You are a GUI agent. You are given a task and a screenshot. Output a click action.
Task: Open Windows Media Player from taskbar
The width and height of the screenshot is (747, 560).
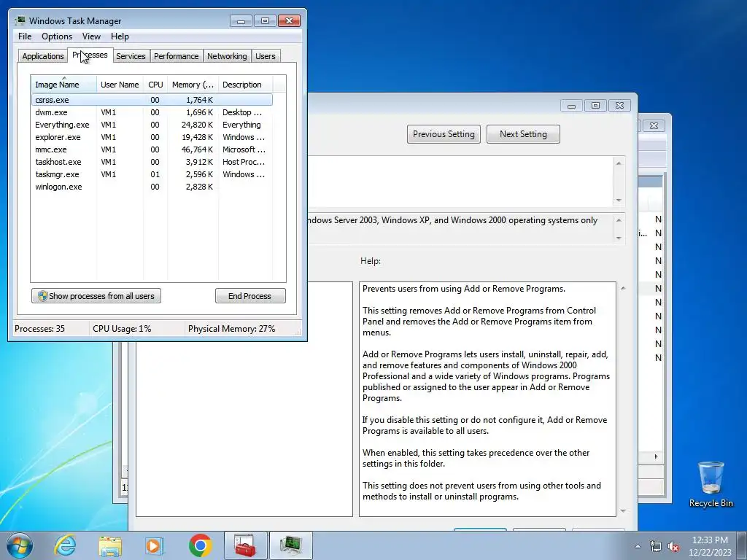coord(154,545)
